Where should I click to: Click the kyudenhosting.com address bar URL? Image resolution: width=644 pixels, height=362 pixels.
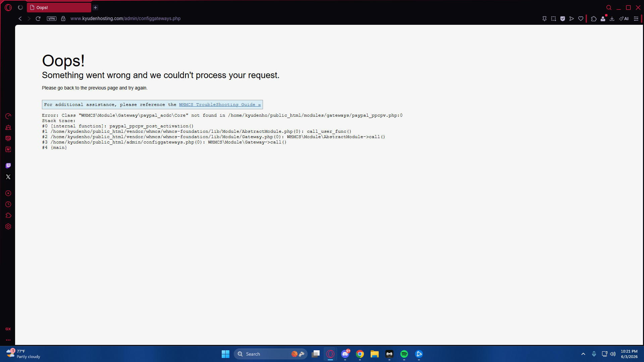point(125,18)
